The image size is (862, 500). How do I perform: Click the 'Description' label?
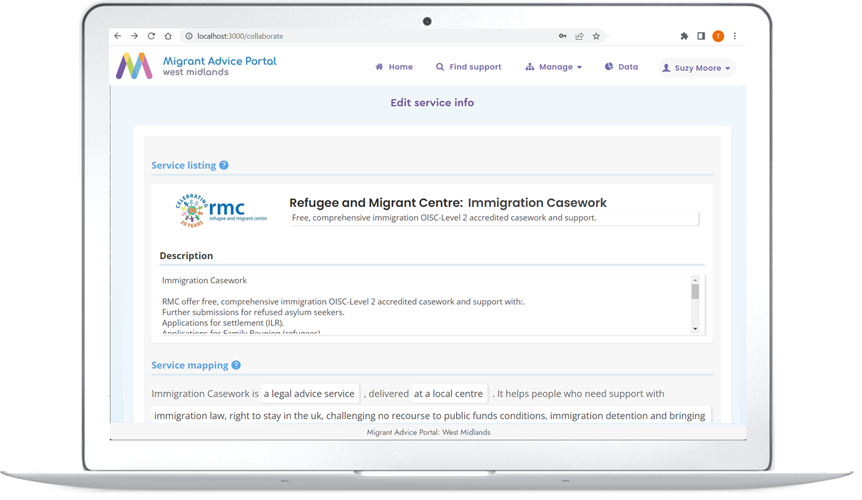[186, 256]
